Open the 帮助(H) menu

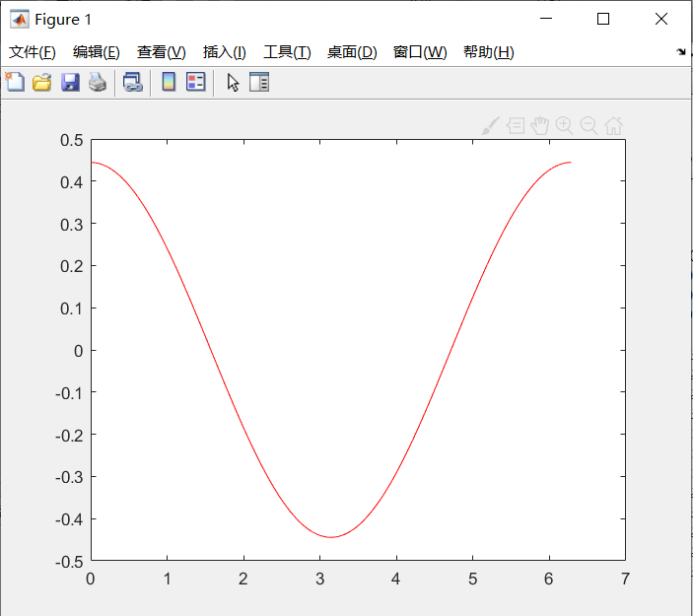[489, 52]
